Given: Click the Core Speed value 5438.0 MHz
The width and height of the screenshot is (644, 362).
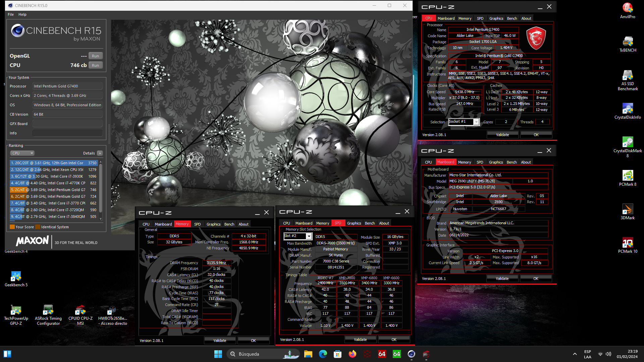Looking at the screenshot, I should click(465, 92).
